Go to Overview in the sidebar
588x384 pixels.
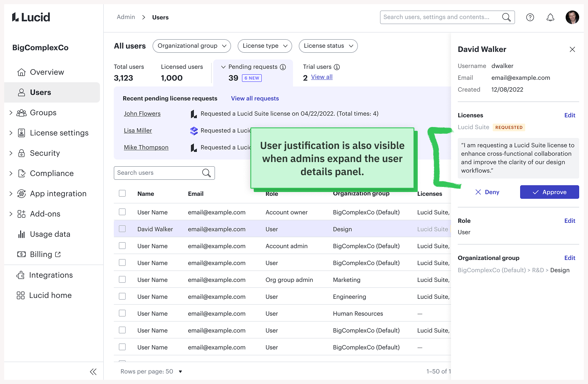coord(52,72)
